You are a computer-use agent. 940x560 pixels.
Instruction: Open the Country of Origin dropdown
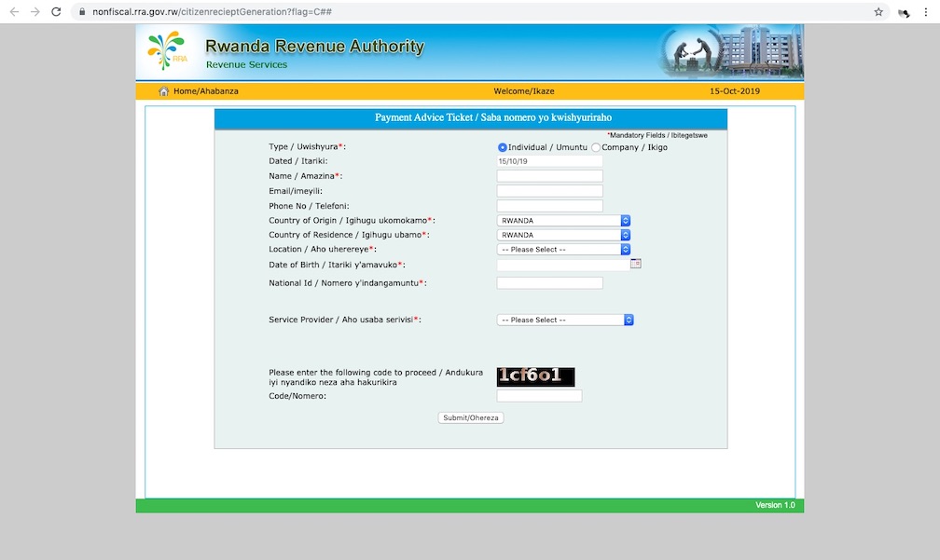click(625, 220)
